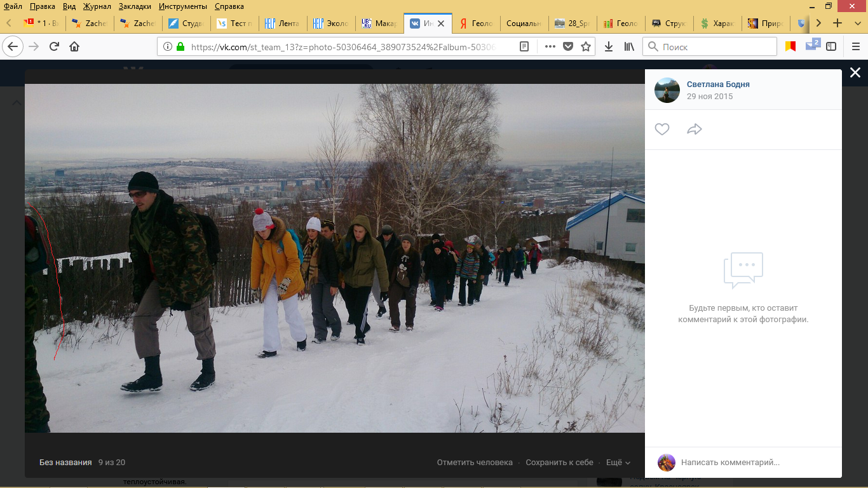Like the photo with the heart icon
Screen dimensions: 868x488
coord(662,130)
